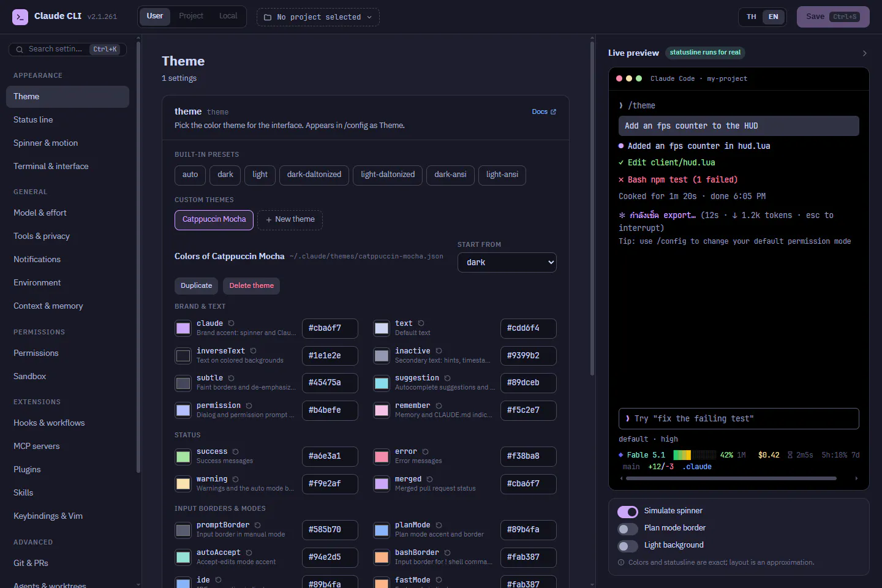Choose the dark-daltonized preset
Viewport: 882px width, 588px height.
coord(314,175)
